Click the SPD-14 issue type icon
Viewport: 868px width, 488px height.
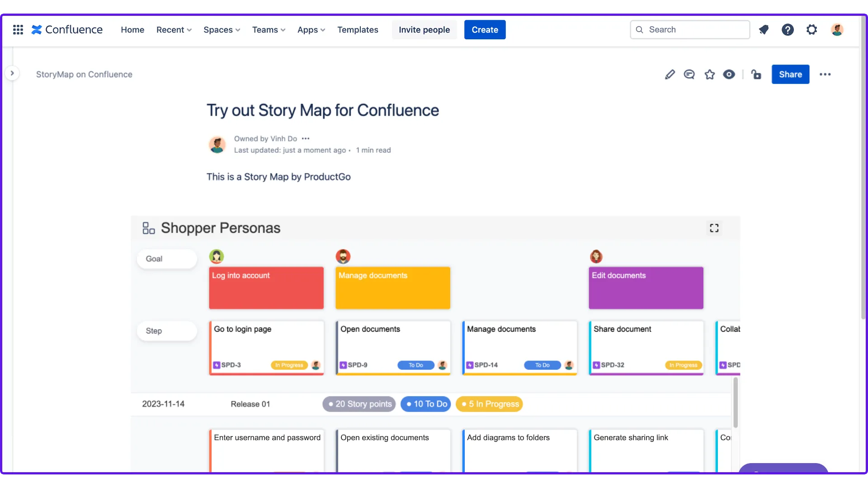click(x=470, y=365)
